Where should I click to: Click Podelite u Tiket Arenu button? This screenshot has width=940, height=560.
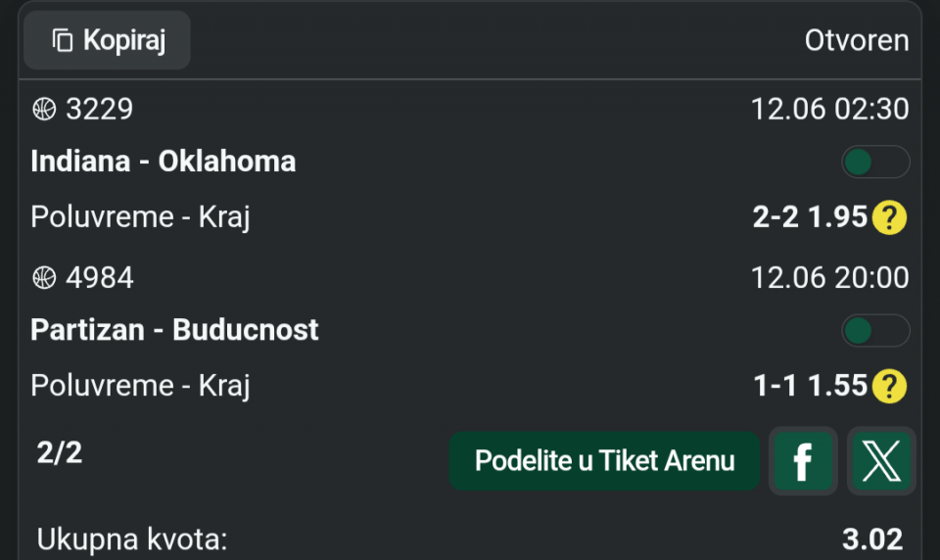click(604, 461)
